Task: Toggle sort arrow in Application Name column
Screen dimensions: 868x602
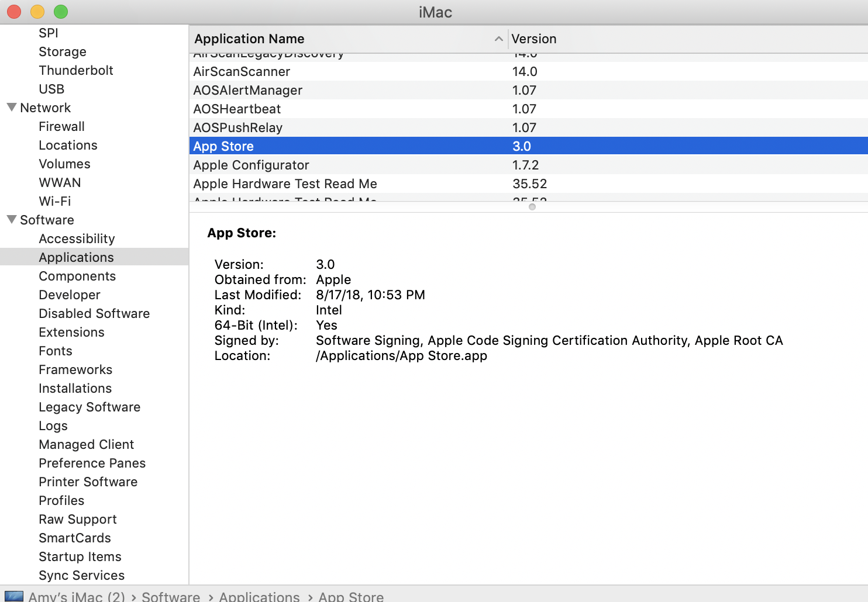Action: (498, 39)
